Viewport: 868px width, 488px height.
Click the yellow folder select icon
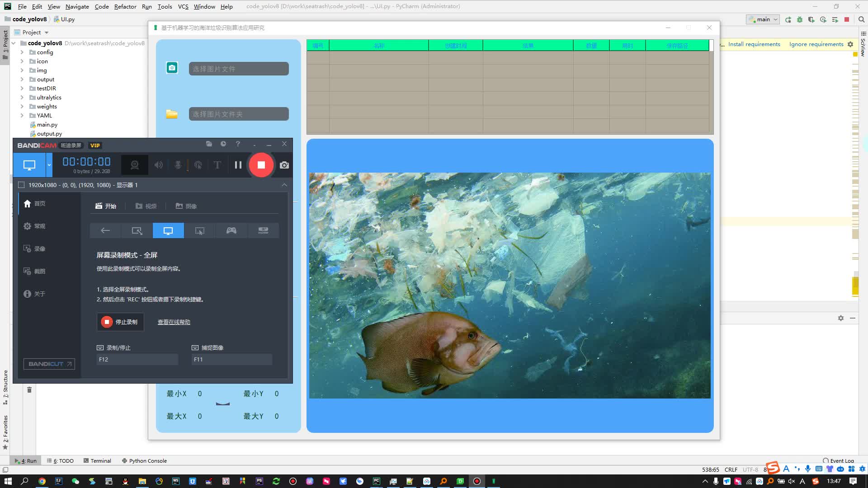172,114
